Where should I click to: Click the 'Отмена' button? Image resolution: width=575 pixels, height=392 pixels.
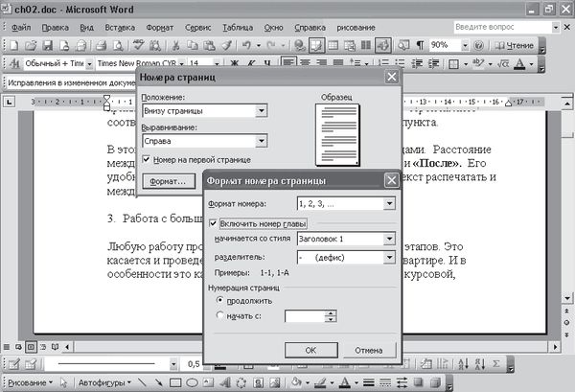367,350
